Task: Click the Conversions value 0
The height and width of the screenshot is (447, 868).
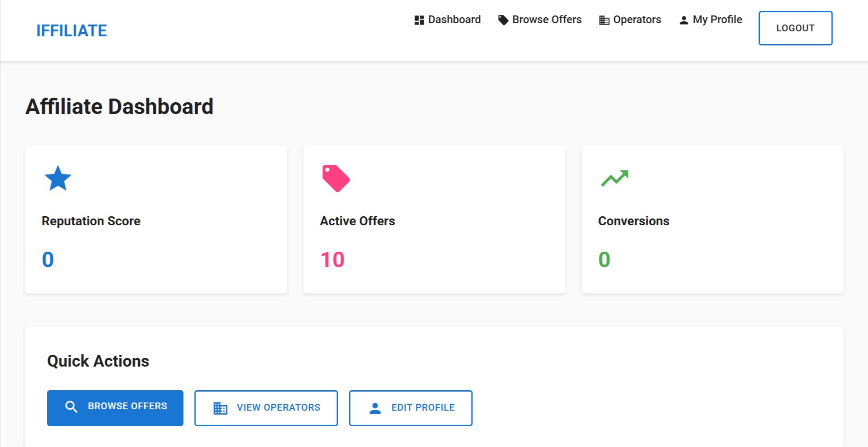Action: pos(604,260)
